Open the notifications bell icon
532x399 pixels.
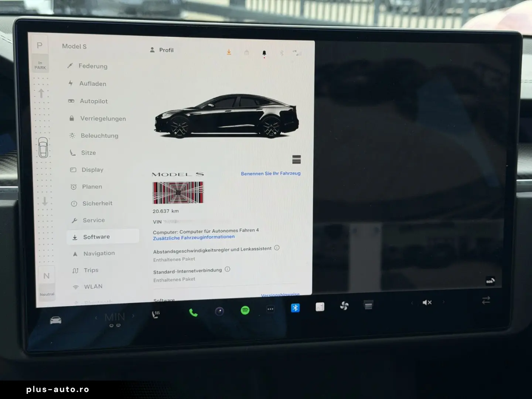(x=264, y=54)
